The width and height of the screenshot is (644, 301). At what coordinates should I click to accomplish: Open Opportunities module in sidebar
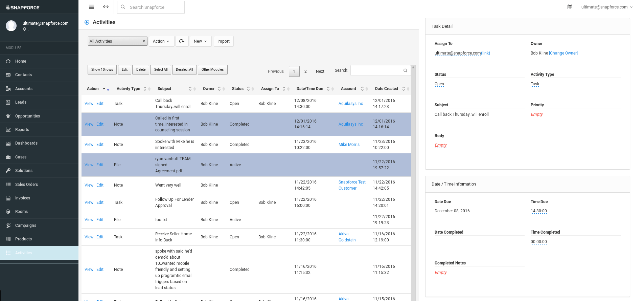click(x=39, y=116)
